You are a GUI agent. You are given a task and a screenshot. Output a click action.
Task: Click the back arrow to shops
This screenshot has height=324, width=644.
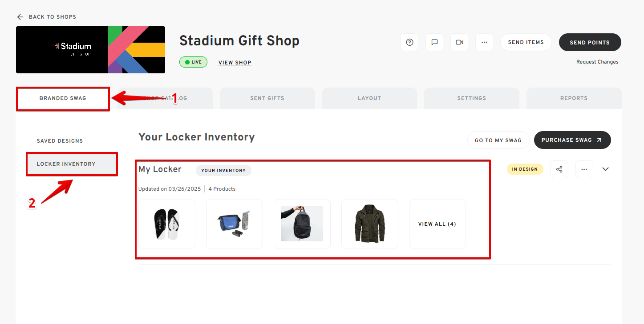click(20, 17)
